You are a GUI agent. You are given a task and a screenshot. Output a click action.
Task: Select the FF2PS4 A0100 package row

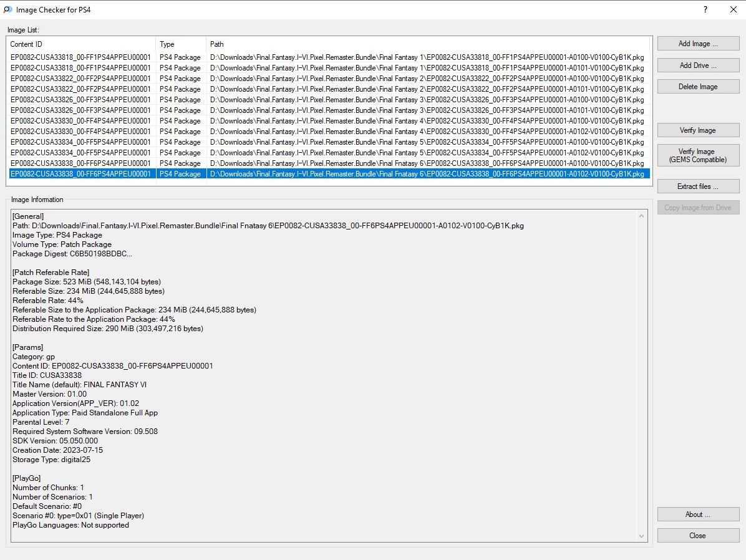[x=329, y=79]
